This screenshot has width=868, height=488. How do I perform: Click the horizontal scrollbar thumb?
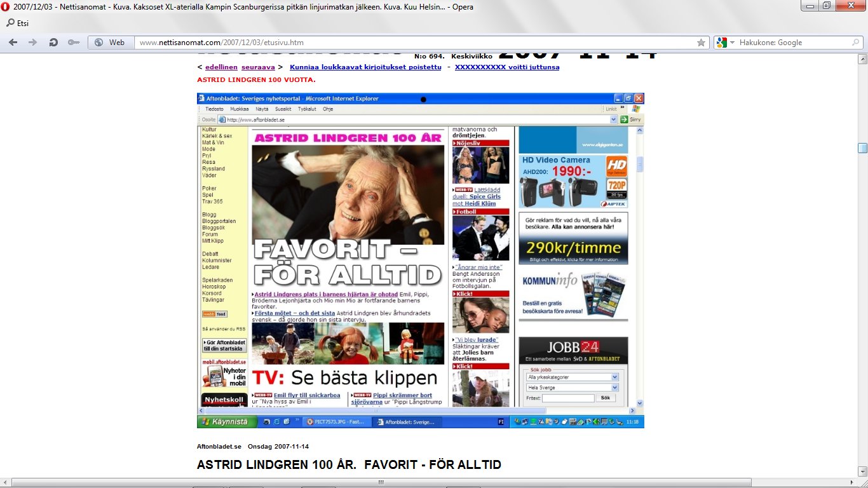381,482
